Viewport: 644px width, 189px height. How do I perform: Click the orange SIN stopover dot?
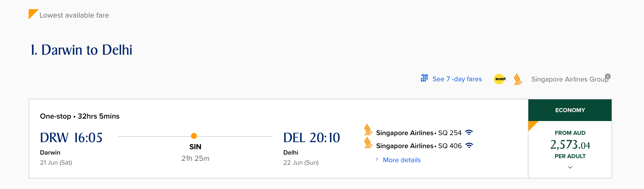coord(194,136)
